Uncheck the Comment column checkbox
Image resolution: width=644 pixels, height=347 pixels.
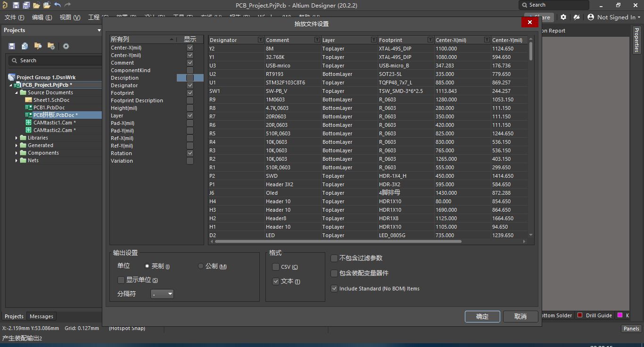coord(190,63)
